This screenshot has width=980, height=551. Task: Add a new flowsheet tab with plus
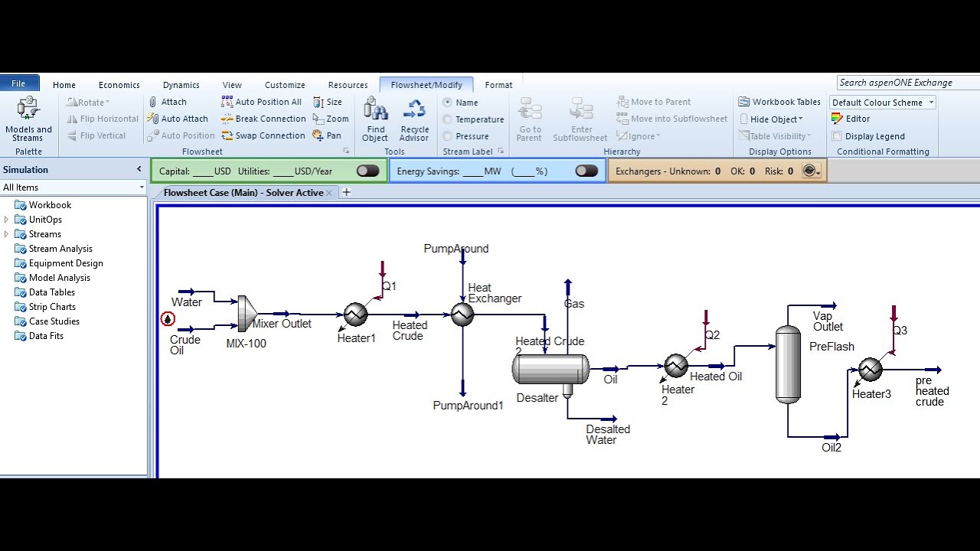click(346, 192)
